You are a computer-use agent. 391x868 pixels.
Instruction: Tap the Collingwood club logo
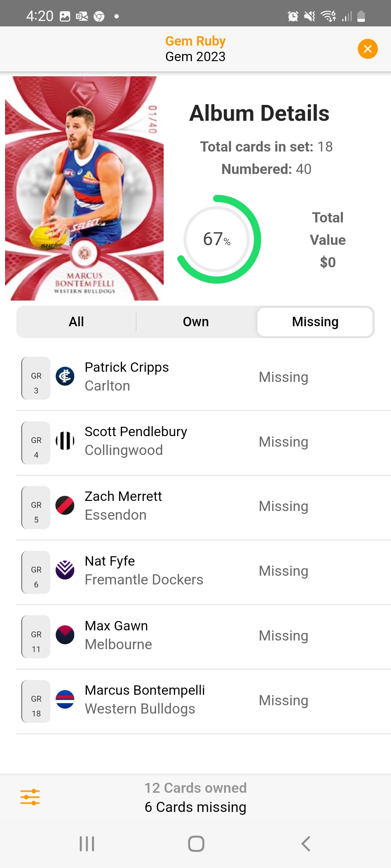pyautogui.click(x=65, y=441)
